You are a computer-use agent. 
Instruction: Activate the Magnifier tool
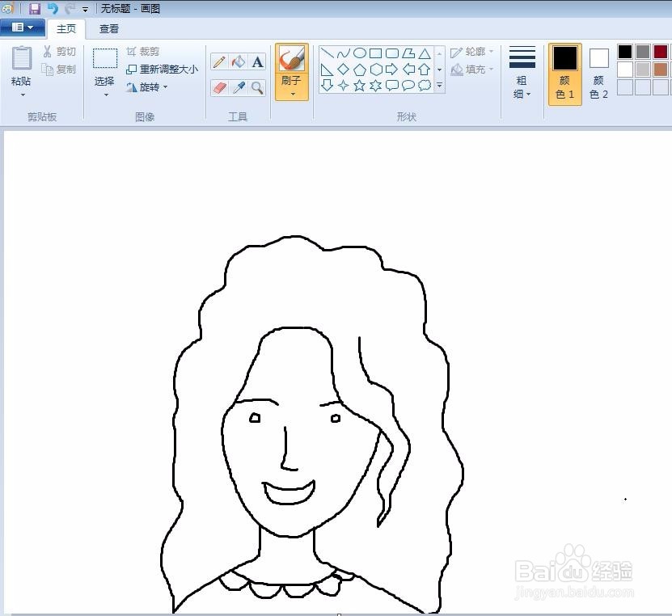(258, 86)
